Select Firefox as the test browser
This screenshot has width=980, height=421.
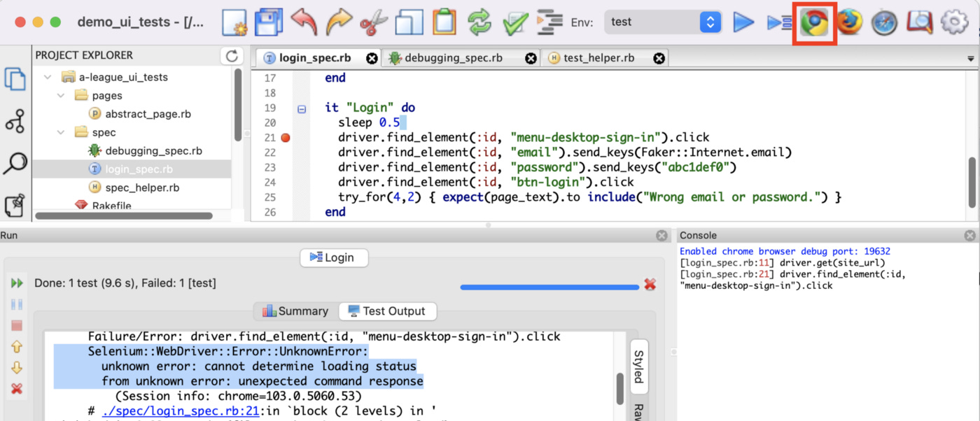point(850,23)
